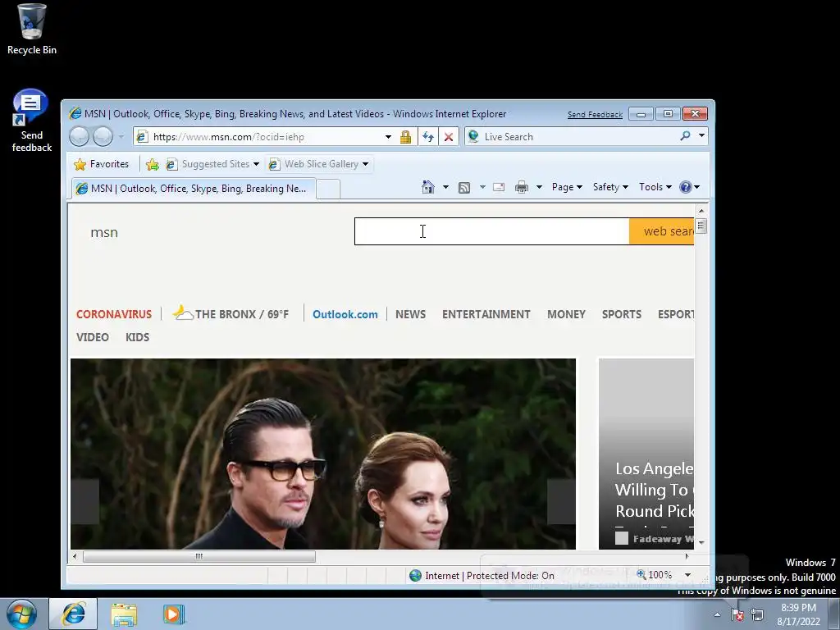
Task: Show previous carousel slide arrow
Action: (x=84, y=501)
